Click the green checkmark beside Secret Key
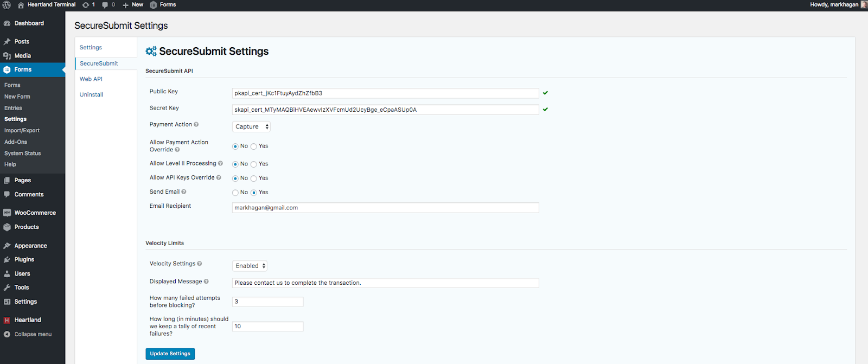Image resolution: width=868 pixels, height=364 pixels. (545, 110)
